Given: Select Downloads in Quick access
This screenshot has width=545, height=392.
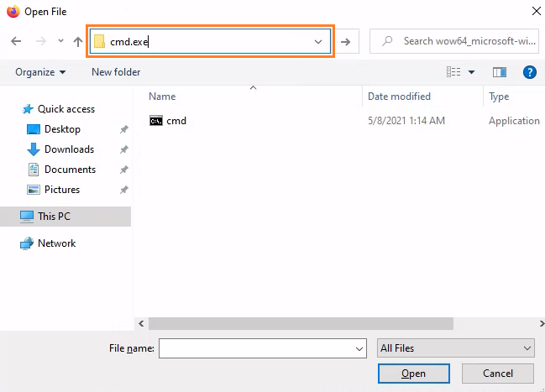Looking at the screenshot, I should tap(69, 149).
